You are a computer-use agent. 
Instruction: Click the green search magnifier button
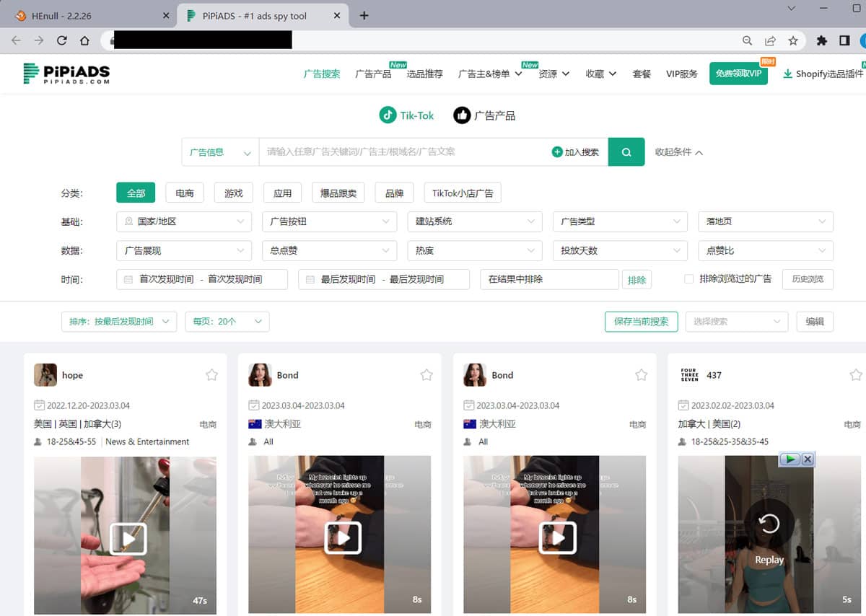(x=626, y=152)
